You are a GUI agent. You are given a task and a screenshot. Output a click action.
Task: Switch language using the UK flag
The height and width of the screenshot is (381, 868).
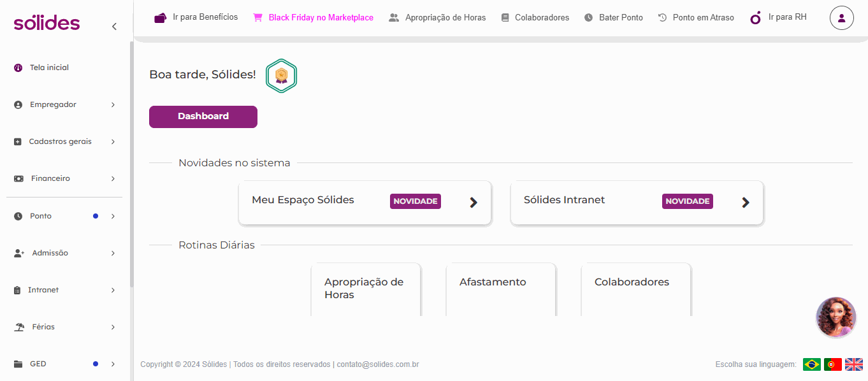pyautogui.click(x=853, y=364)
